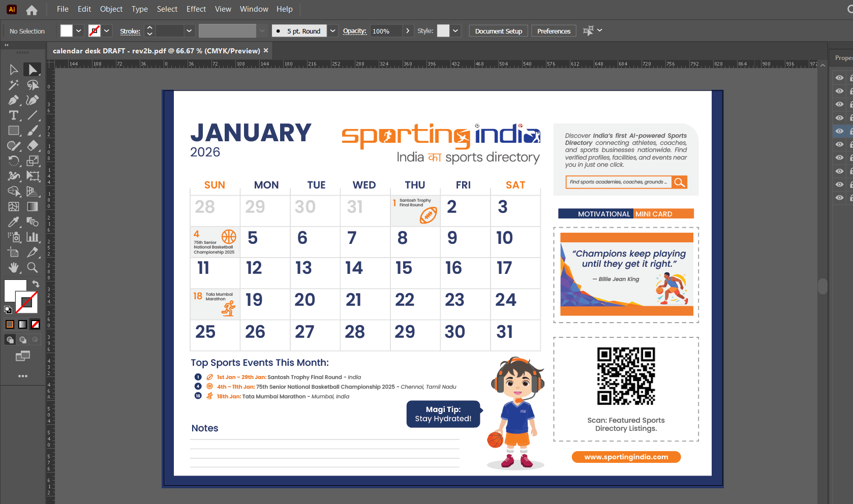853x504 pixels.
Task: Click the Preferences button
Action: 554,31
